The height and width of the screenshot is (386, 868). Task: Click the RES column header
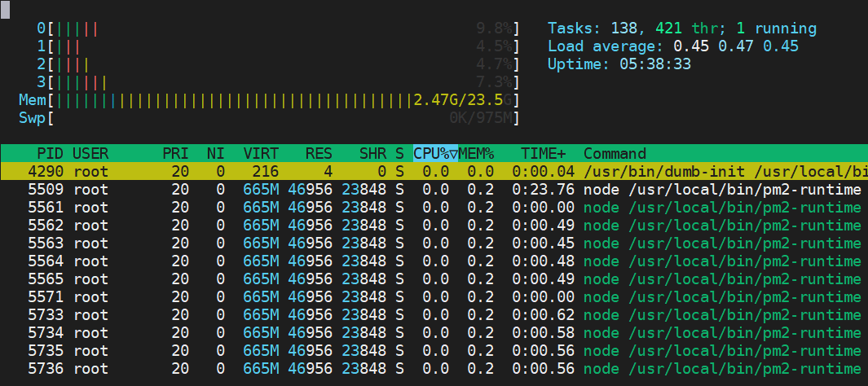318,153
